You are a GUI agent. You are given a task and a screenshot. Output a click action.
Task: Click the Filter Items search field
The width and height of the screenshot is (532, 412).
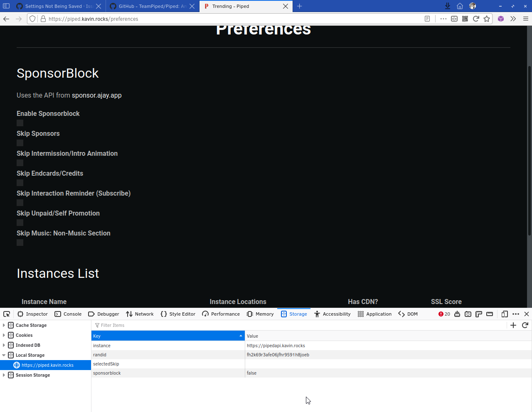click(x=125, y=325)
